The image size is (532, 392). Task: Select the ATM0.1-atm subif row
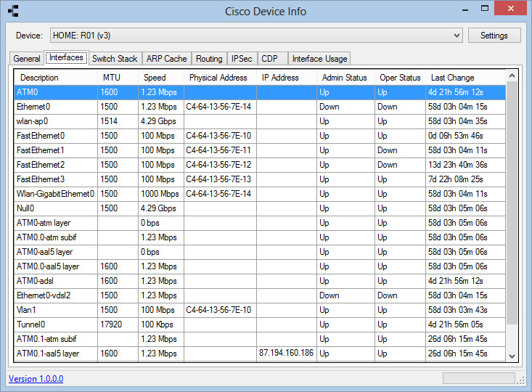point(260,339)
